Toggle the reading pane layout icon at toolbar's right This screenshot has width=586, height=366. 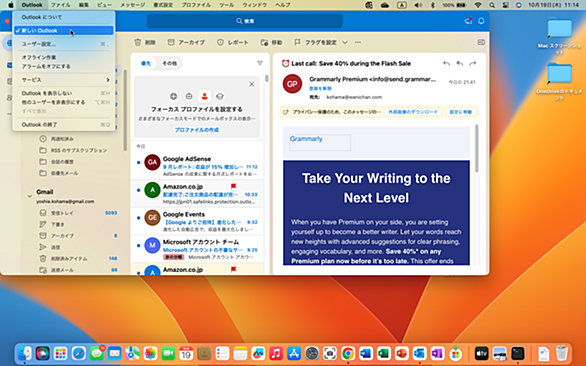(481, 42)
